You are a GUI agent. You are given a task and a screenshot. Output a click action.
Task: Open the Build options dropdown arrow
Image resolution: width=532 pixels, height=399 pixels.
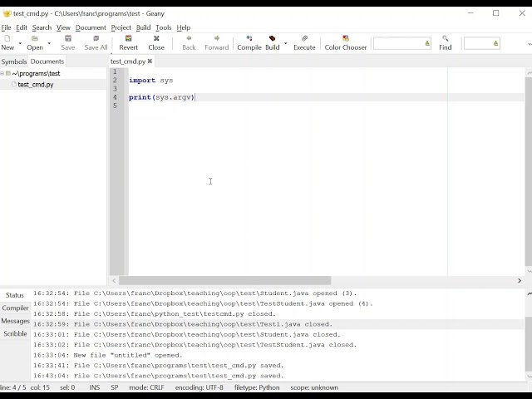click(285, 43)
